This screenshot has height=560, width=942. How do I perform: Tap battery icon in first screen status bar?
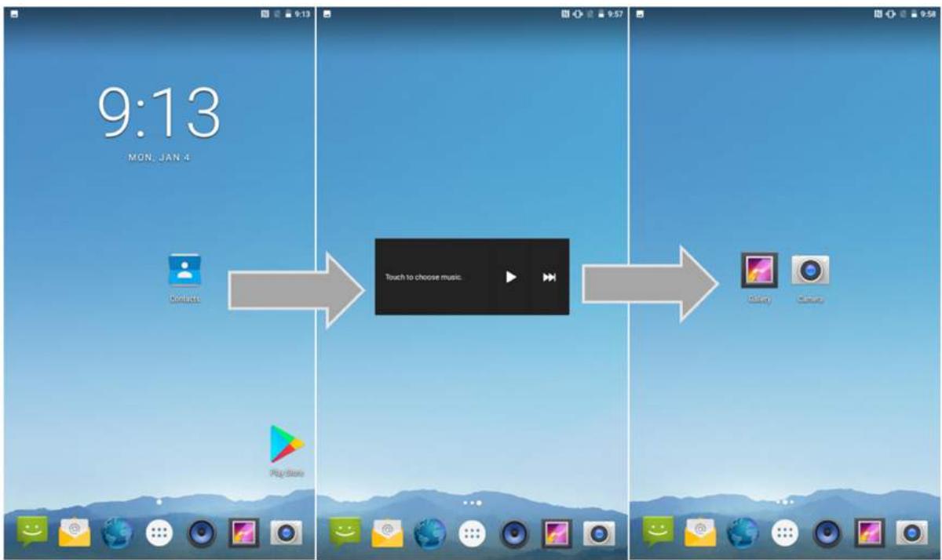coord(288,14)
